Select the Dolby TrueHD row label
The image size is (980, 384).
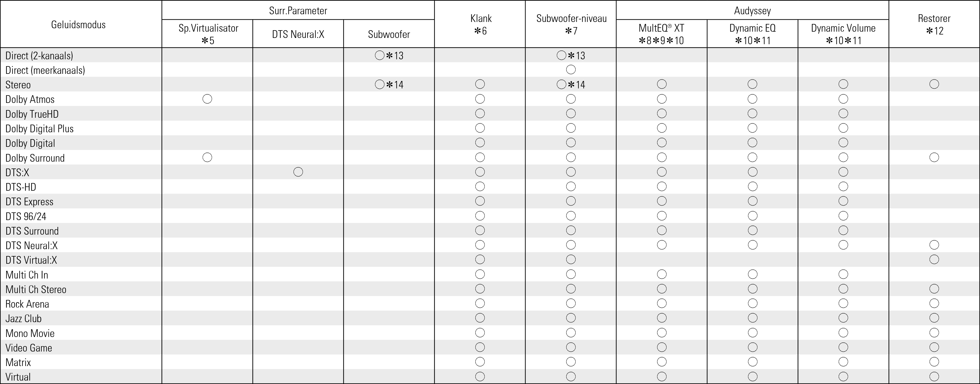(x=32, y=114)
